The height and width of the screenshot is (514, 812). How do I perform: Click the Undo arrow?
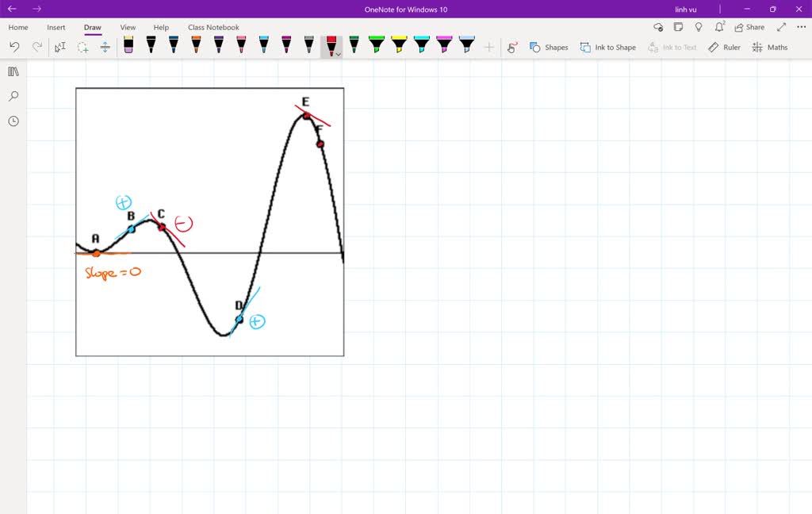coord(13,46)
